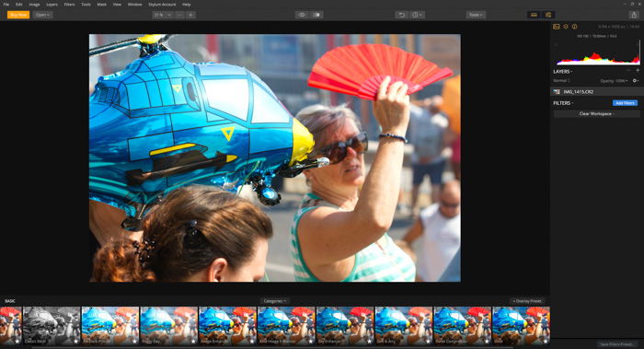The width and height of the screenshot is (644, 349).
Task: Apply the Vivid preset thumbnail
Action: pyautogui.click(x=522, y=325)
